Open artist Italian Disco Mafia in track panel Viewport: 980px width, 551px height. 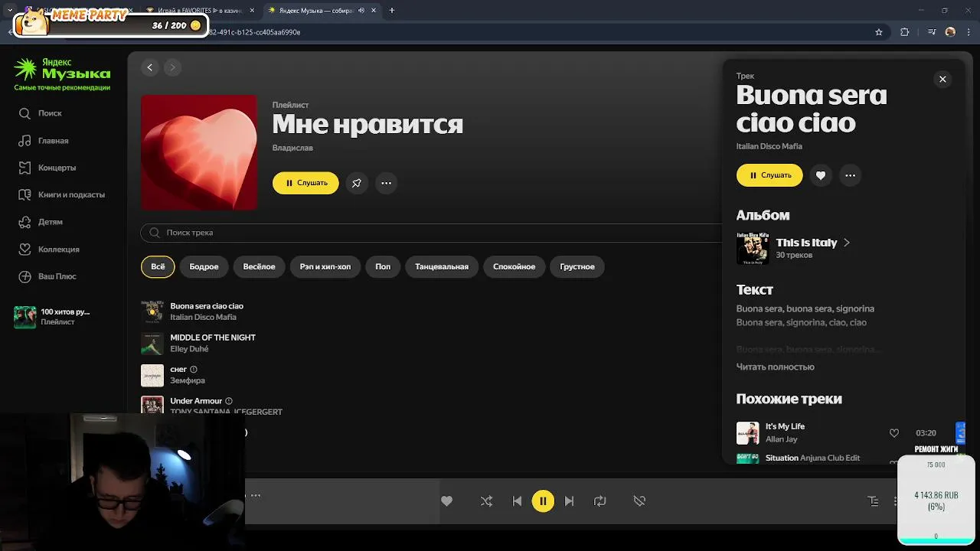[x=769, y=146]
